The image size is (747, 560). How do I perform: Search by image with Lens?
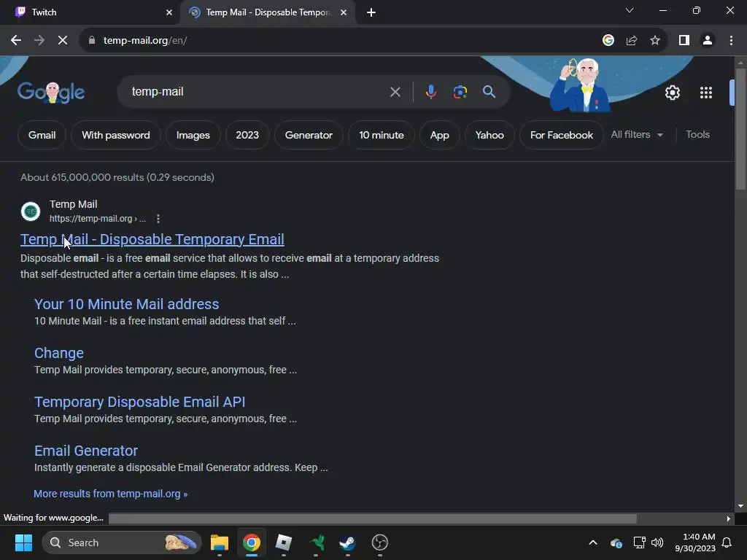(x=460, y=92)
